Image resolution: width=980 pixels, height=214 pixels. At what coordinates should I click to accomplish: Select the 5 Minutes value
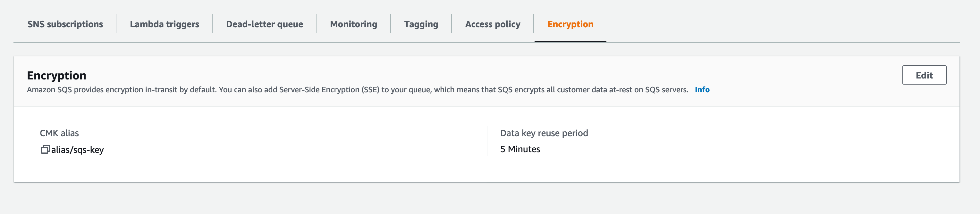[520, 149]
